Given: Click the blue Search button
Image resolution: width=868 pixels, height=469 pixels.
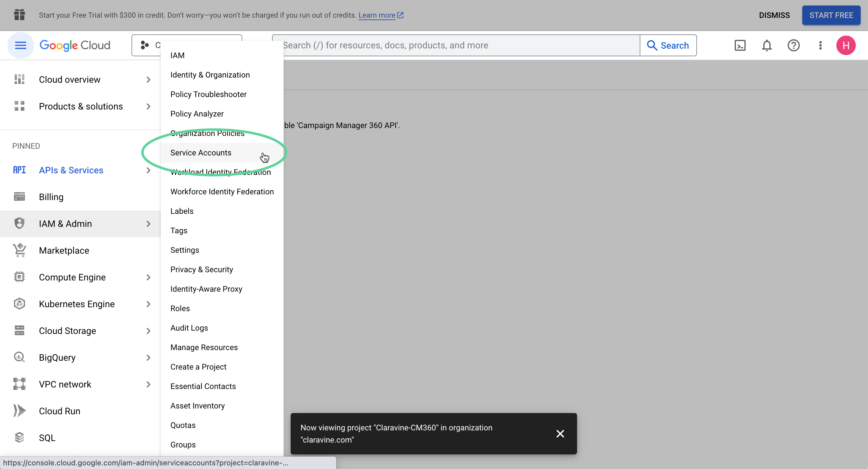Looking at the screenshot, I should (668, 45).
